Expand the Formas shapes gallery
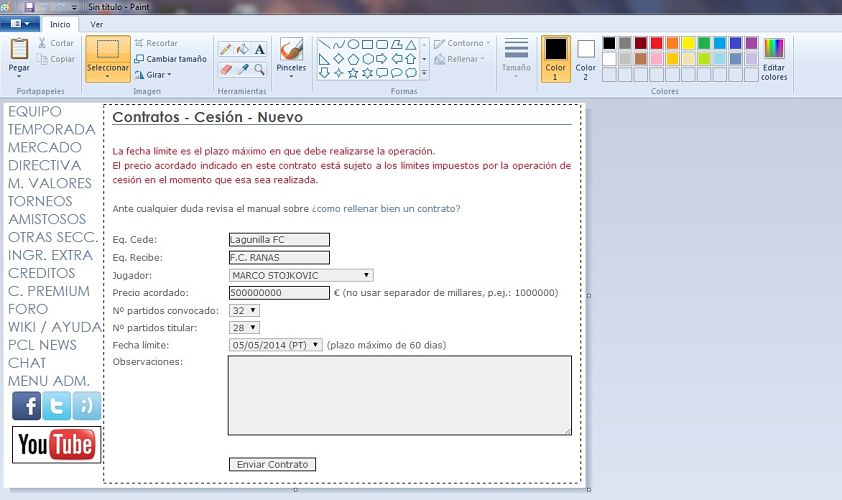This screenshot has width=842, height=500. [424, 73]
